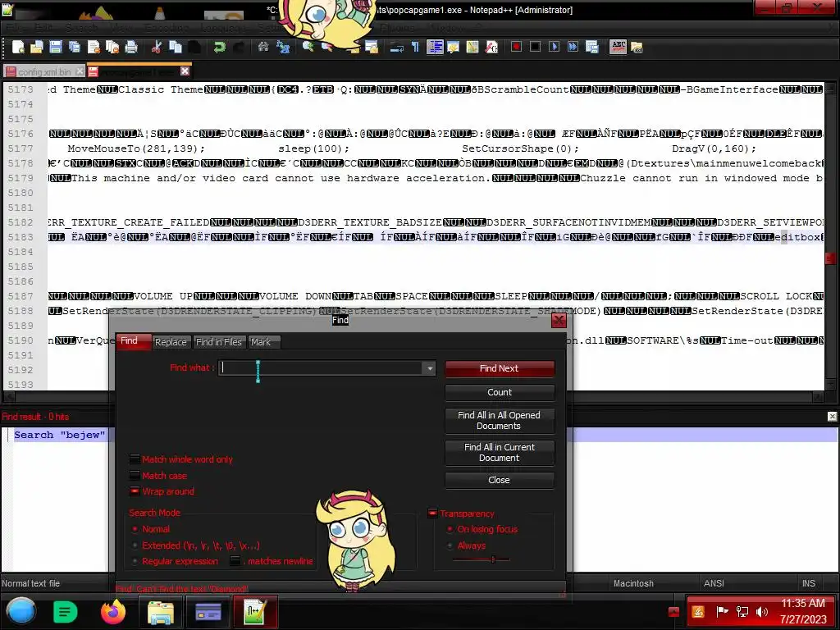
Task: Save the current file via toolbar
Action: pos(56,47)
